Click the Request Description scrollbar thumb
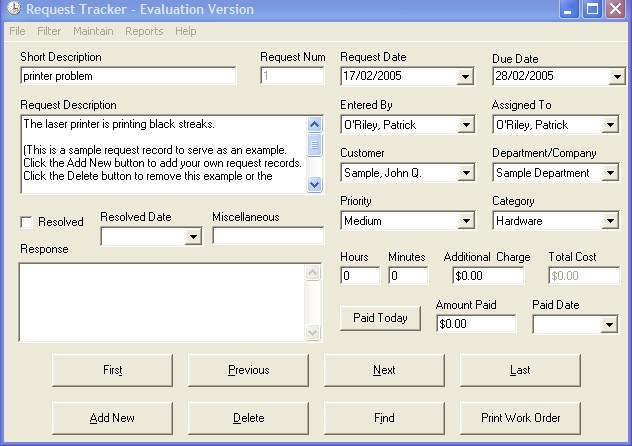 click(314, 145)
